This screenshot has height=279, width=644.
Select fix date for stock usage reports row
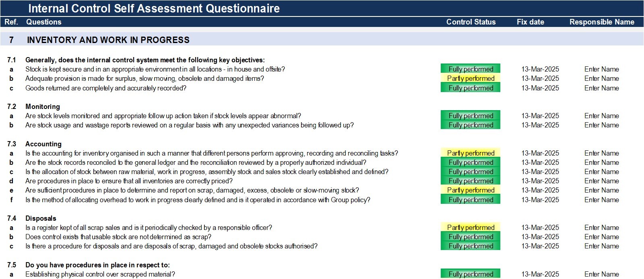540,125
